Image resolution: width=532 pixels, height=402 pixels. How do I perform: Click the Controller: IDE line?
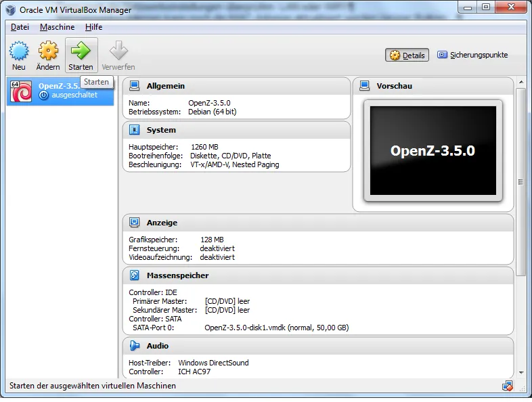click(x=153, y=292)
